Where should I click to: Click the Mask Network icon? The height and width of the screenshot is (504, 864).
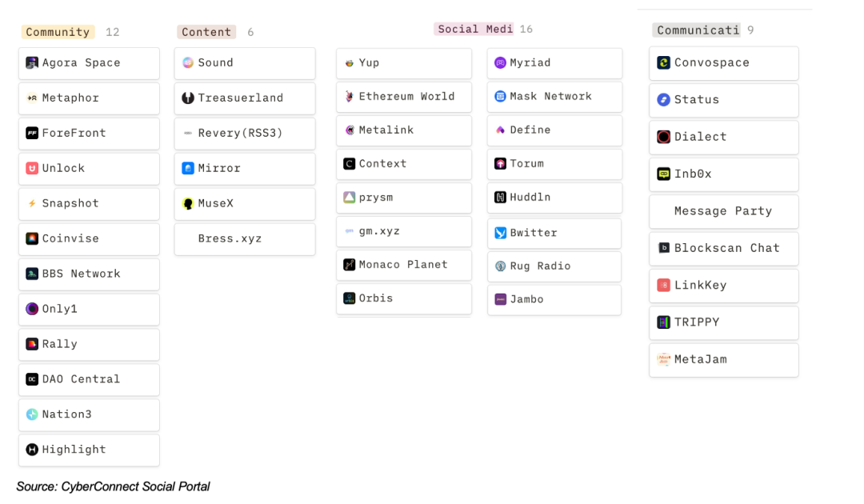[x=500, y=96]
